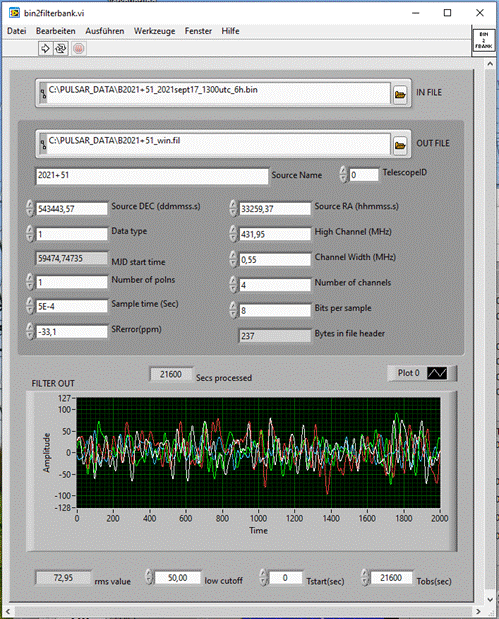The width and height of the screenshot is (499, 619).
Task: Open the Werkzeuge menu
Action: pos(154,31)
